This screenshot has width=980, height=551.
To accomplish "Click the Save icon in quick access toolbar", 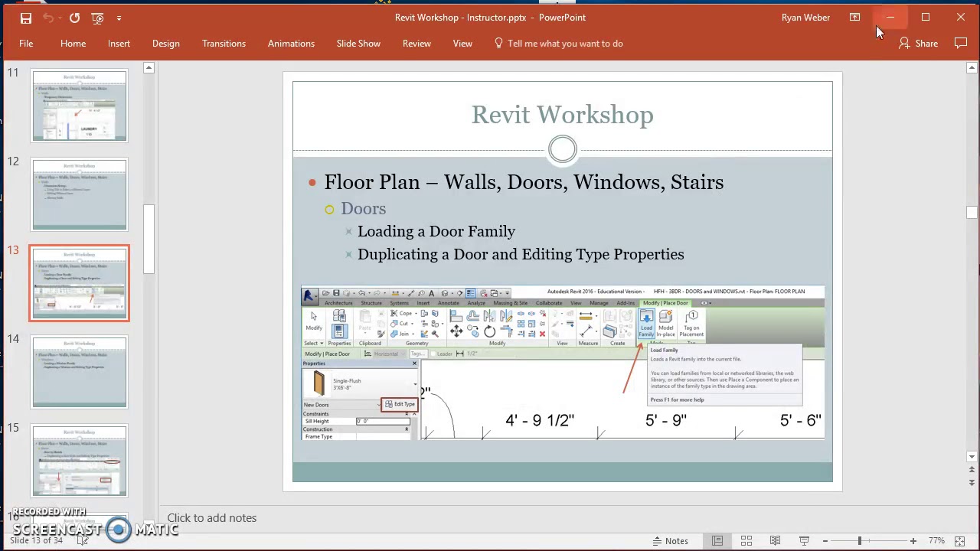I will click(x=26, y=18).
